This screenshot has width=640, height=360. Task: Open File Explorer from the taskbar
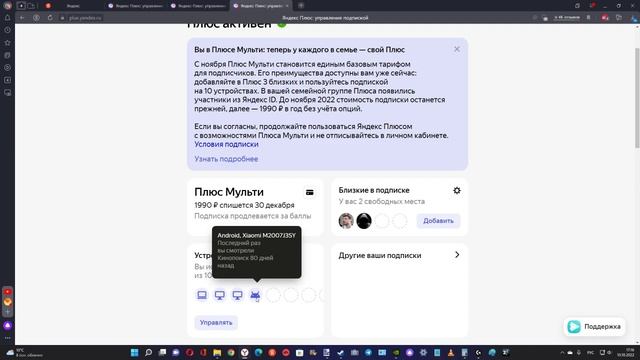[x=217, y=352]
